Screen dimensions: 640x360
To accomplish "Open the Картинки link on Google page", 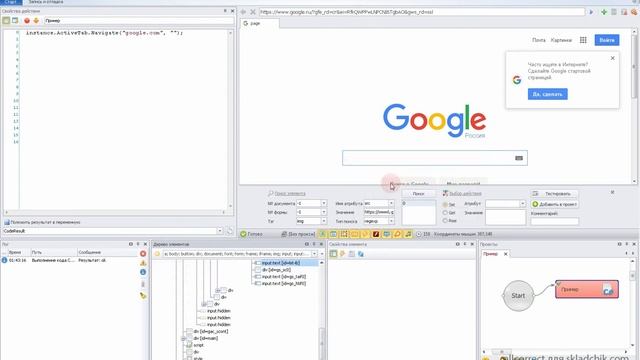I will coord(561,40).
